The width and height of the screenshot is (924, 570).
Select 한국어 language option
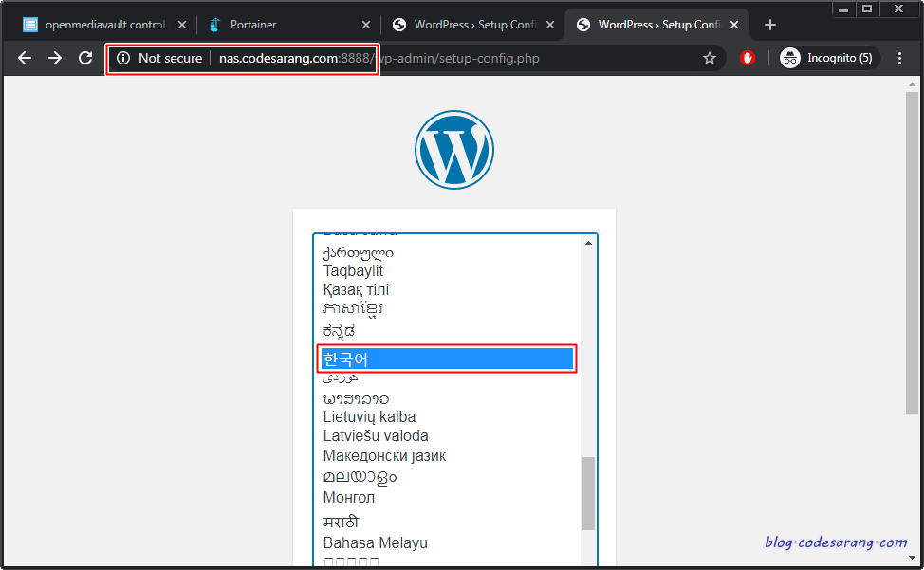pos(448,359)
